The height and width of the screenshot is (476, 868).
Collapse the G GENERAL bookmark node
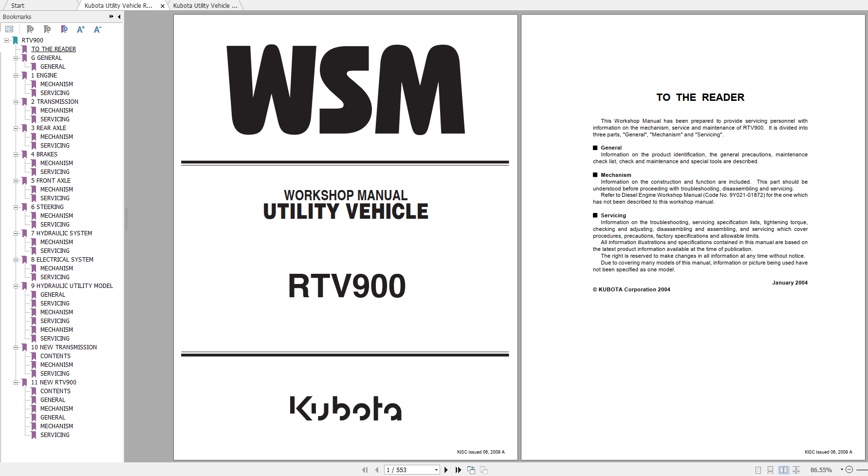point(16,58)
